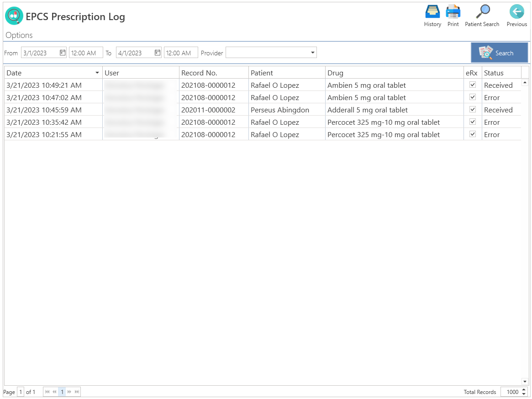532x399 pixels.
Task: Sort by Patient column header
Action: (x=287, y=73)
